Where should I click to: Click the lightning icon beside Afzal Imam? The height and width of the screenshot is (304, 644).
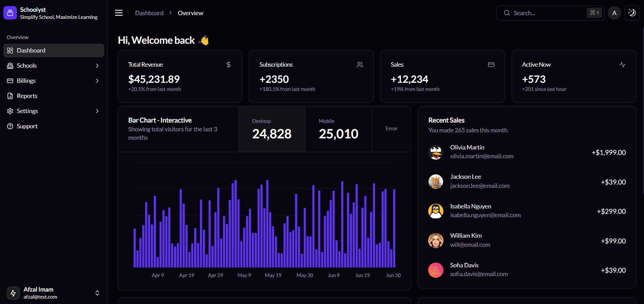tap(13, 293)
